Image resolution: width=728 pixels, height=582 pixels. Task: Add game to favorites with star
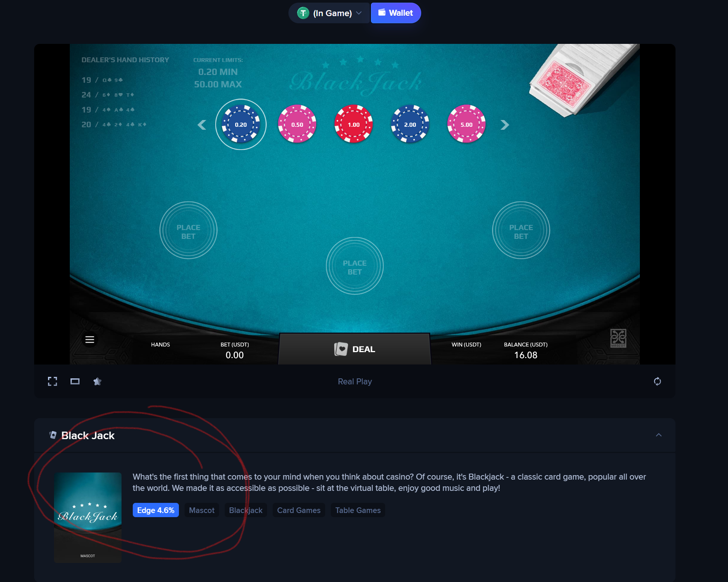98,381
